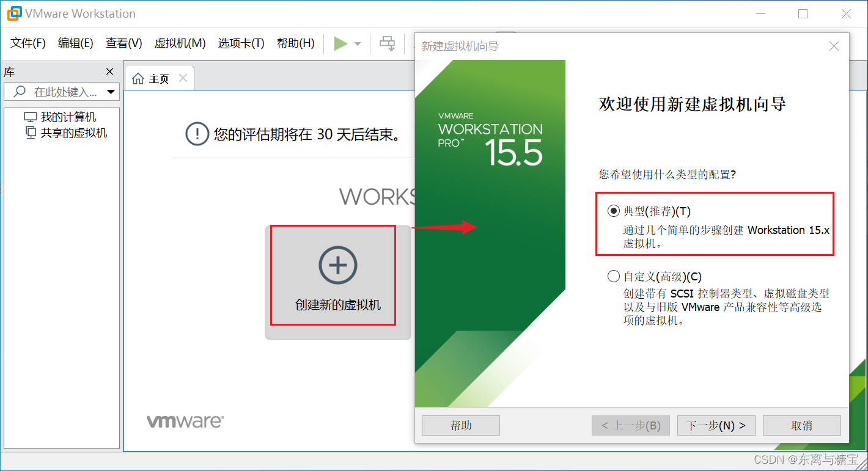Open the library search dropdown arrow
Image resolution: width=868 pixels, height=471 pixels.
pos(111,92)
